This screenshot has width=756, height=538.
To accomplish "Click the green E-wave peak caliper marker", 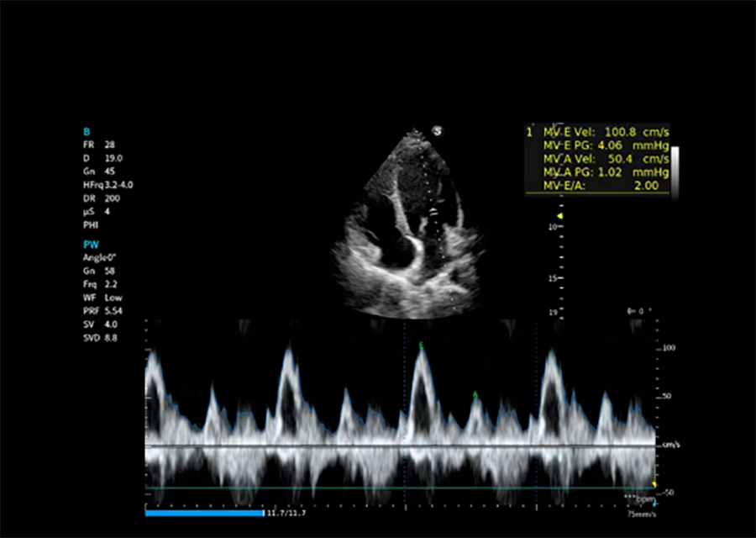I will [x=422, y=345].
